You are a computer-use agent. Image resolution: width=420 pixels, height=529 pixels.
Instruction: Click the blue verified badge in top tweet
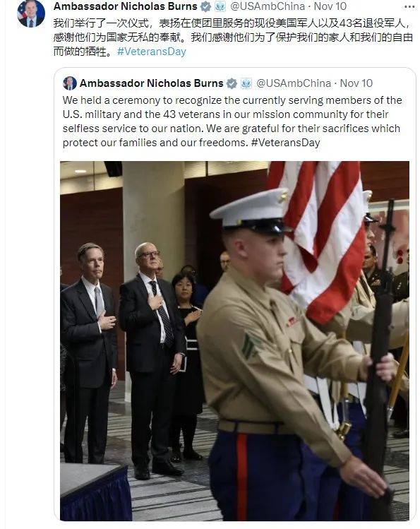tap(205, 6)
